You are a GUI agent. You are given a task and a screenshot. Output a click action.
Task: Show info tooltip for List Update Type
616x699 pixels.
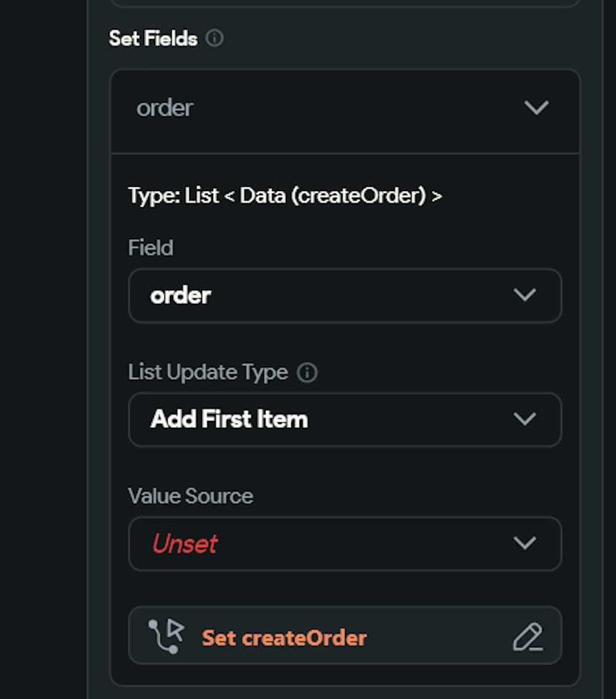tap(307, 372)
